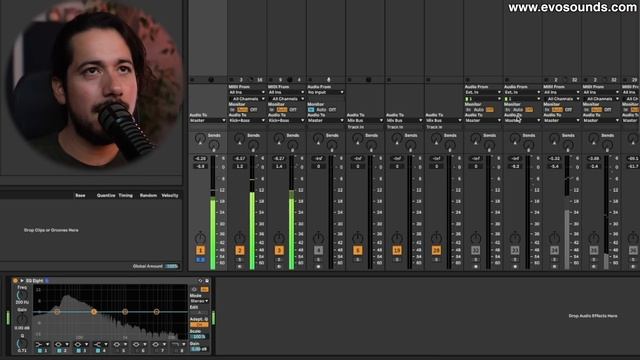The height and width of the screenshot is (360, 640).
Task: Open track 1 Audio To Master dropdown
Action: click(207, 120)
